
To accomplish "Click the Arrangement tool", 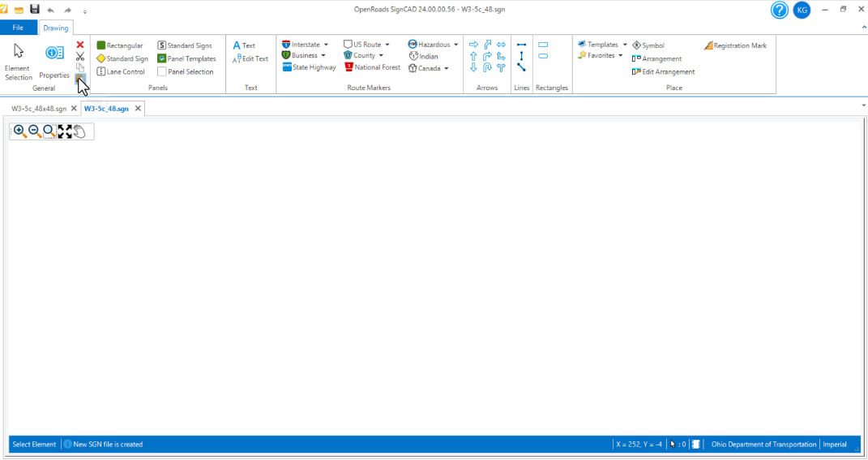I will (x=656, y=58).
